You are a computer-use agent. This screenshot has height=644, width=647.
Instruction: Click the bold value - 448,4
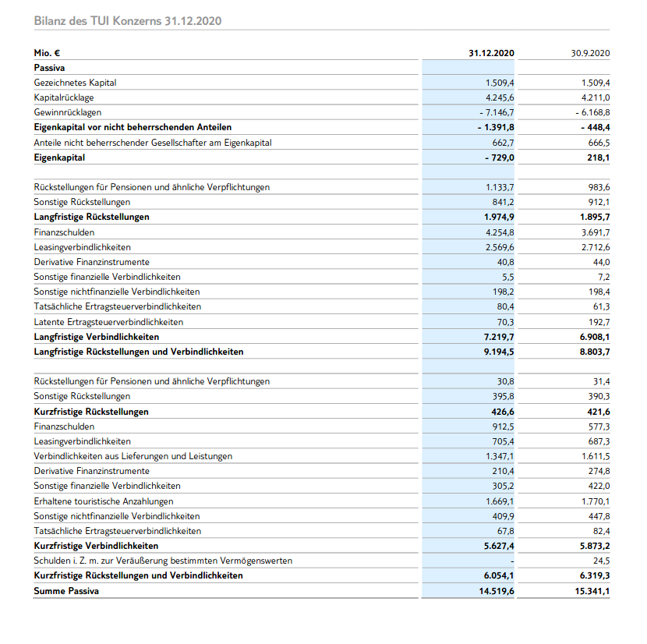596,127
